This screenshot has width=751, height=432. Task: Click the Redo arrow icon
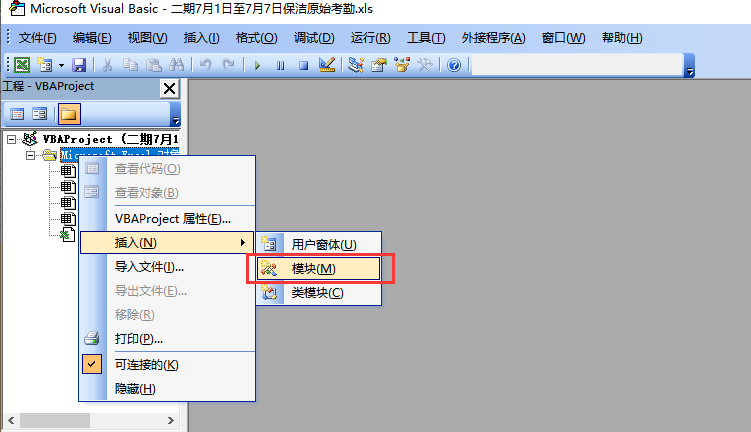(x=228, y=65)
